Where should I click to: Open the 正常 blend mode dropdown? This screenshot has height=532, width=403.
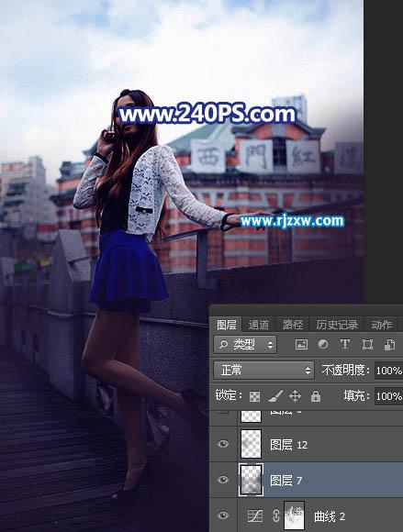[263, 371]
